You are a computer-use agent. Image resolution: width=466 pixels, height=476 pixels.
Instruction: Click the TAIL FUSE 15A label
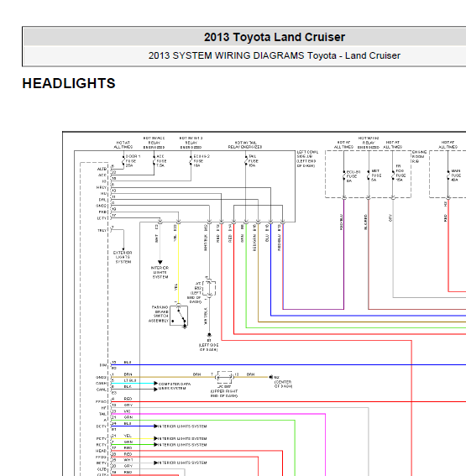click(x=254, y=161)
